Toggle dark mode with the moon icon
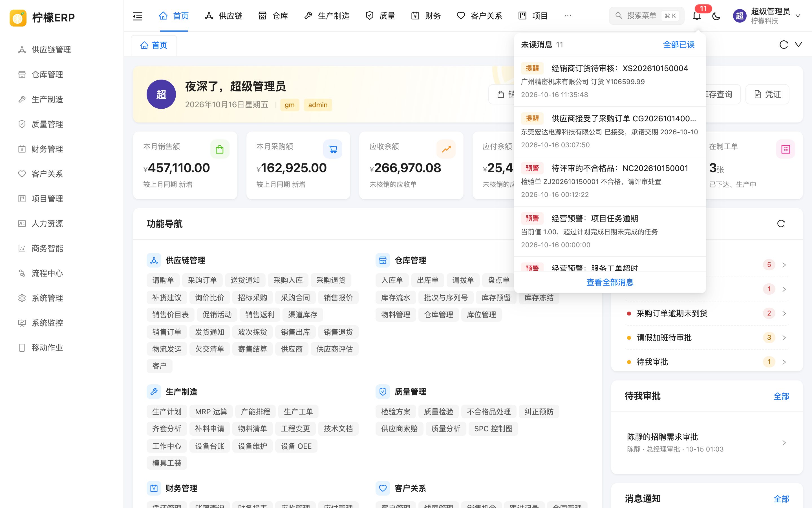This screenshot has height=508, width=812. coord(716,16)
